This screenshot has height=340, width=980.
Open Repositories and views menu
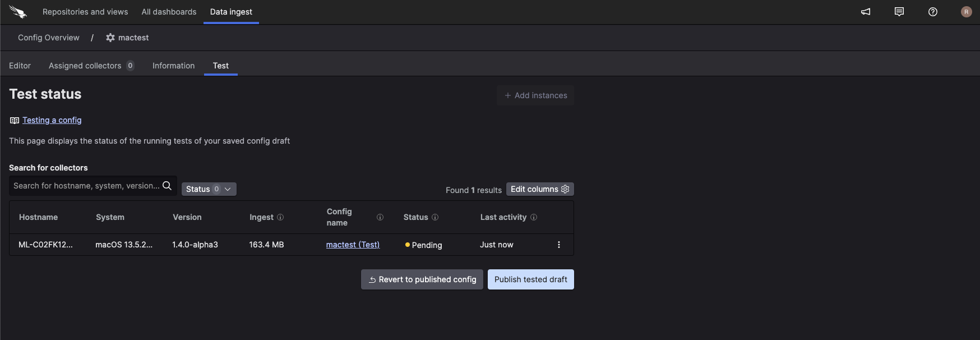(85, 12)
